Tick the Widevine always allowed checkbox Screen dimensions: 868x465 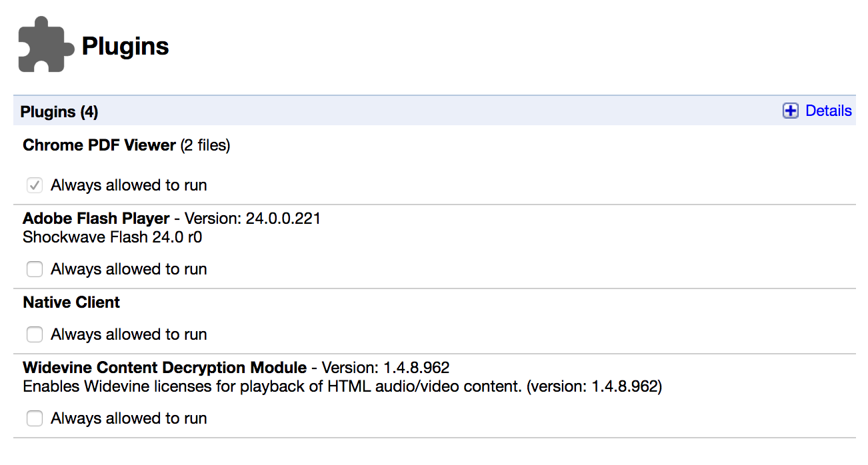(x=35, y=418)
